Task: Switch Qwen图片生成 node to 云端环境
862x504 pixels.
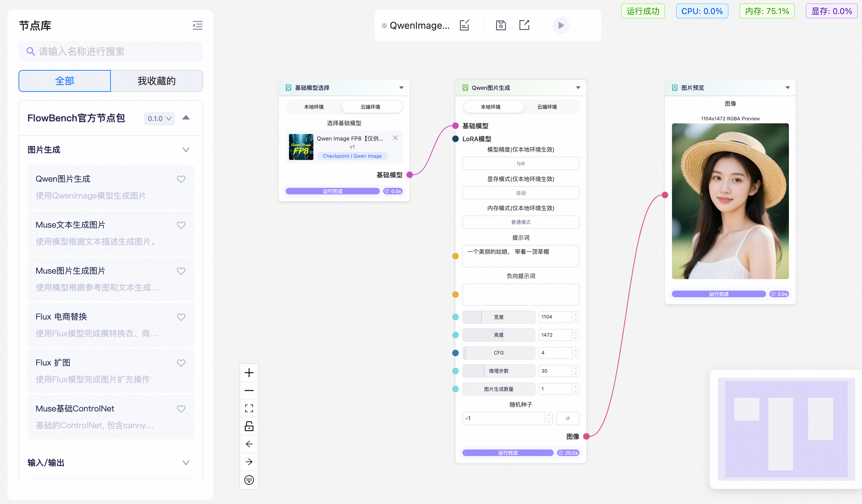Action: [x=547, y=107]
